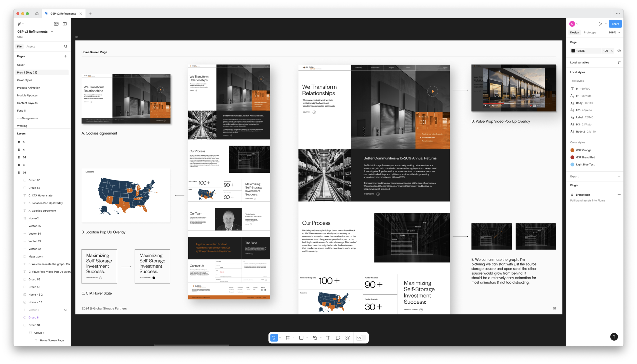Open the Color Styles page
This screenshot has height=364, width=637.
[24, 80]
